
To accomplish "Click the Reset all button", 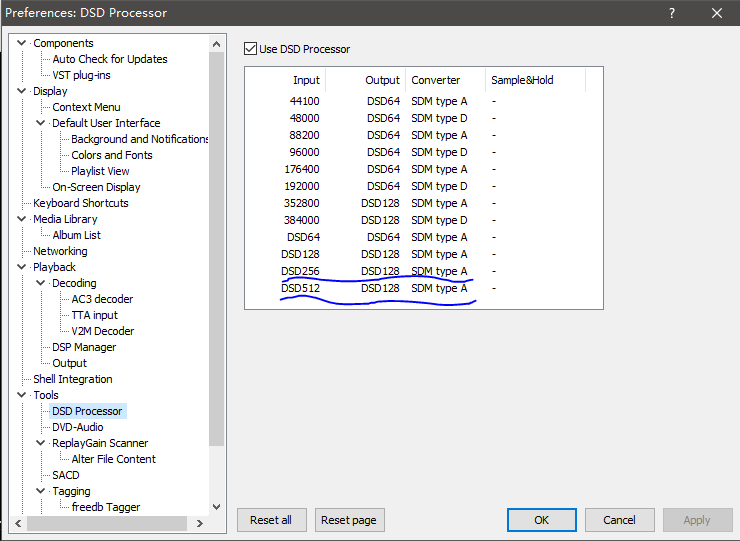I will tap(271, 520).
